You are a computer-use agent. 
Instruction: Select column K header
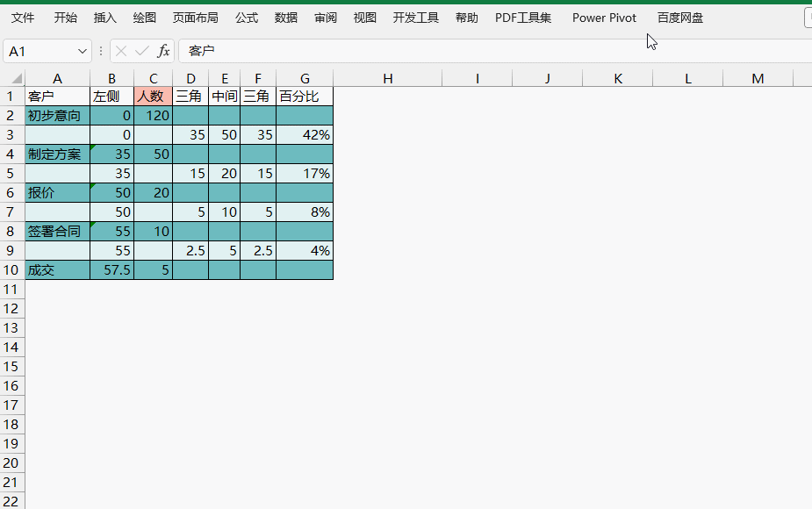coord(618,79)
